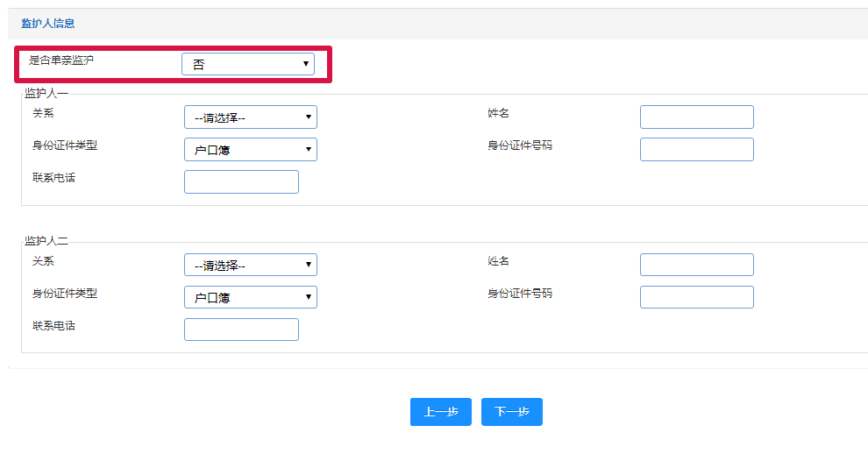Click the 监护人二 group title
The height and width of the screenshot is (454, 868).
(46, 241)
